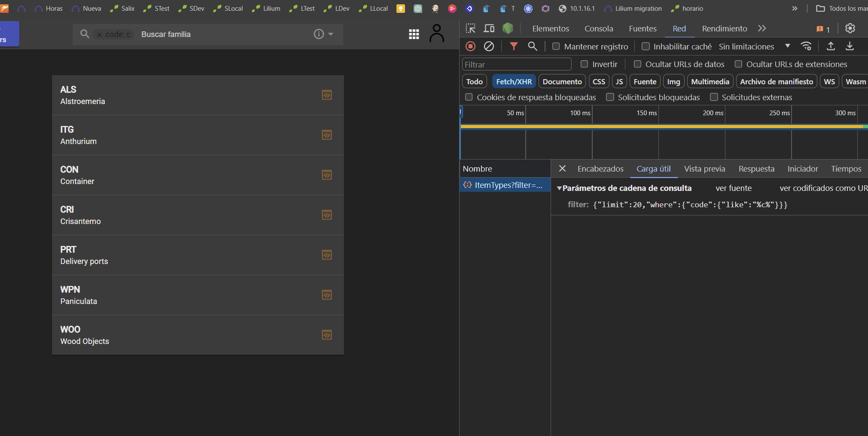Preview the CRI Crisantemo row

327,215
